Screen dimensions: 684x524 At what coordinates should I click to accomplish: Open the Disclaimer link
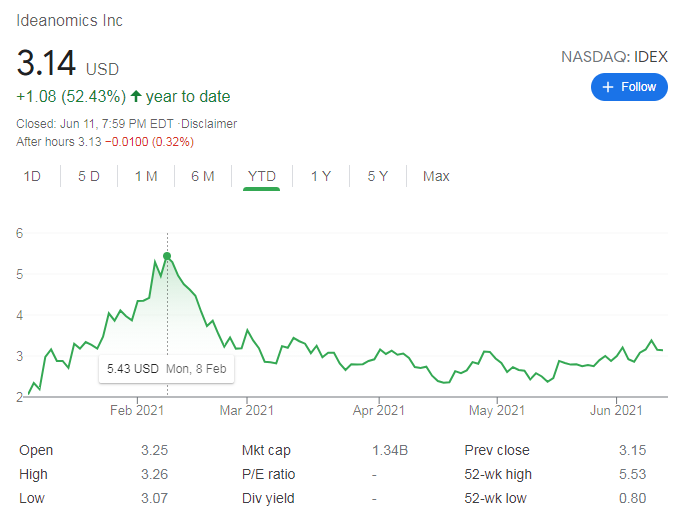209,124
